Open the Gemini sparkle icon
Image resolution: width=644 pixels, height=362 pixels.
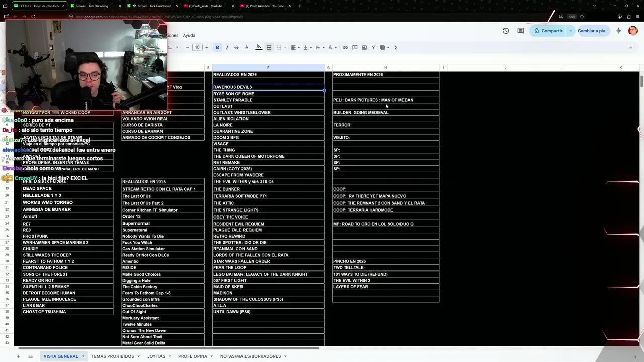point(619,31)
